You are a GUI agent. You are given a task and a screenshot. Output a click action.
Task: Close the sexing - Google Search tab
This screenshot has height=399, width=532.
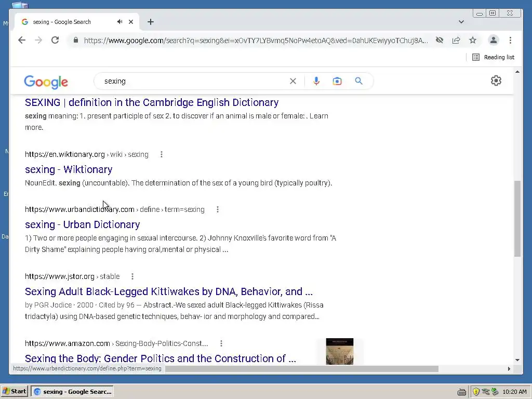(x=131, y=22)
